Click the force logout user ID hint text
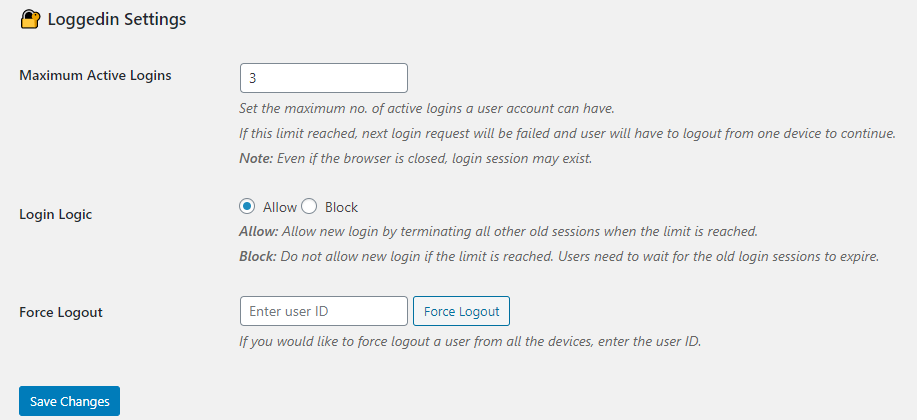The image size is (917, 420). pos(470,341)
